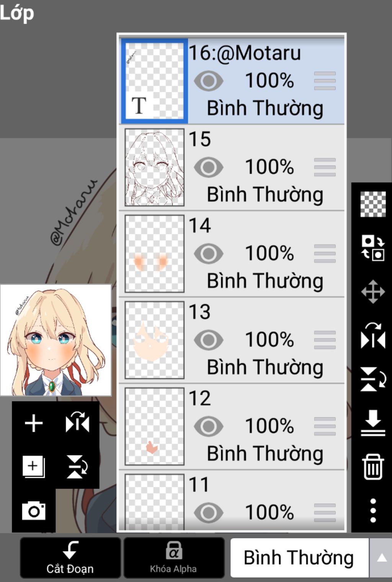The height and width of the screenshot is (582, 392).
Task: Select layer 12 thumbnail
Action: (155, 426)
